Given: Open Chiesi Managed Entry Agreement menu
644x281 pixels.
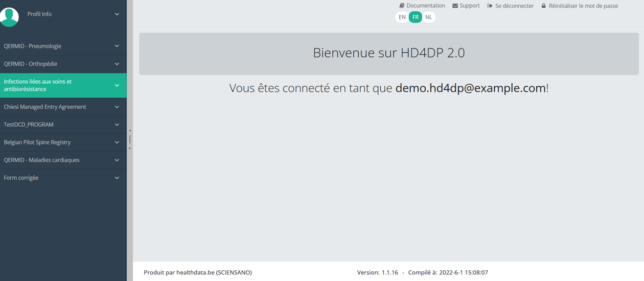Looking at the screenshot, I should [x=45, y=107].
